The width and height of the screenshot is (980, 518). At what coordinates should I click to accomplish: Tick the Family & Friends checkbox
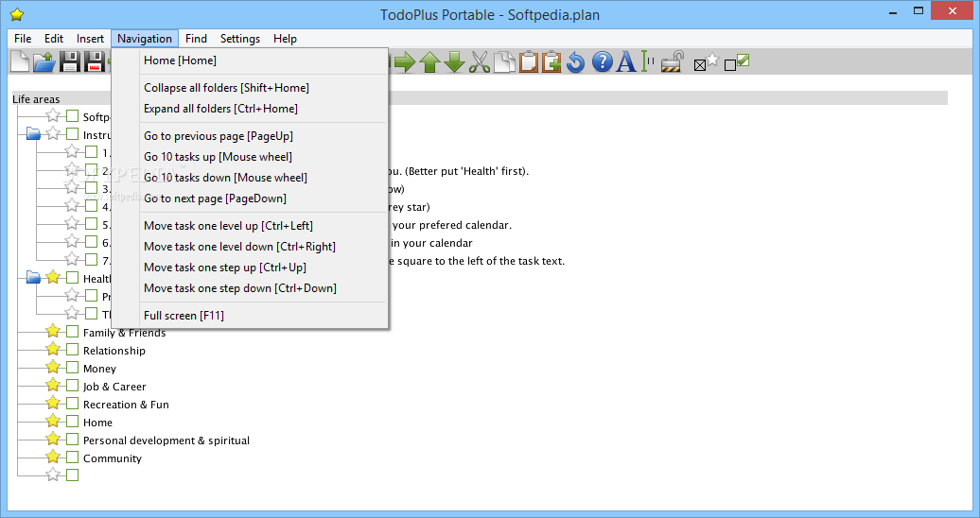coord(73,332)
